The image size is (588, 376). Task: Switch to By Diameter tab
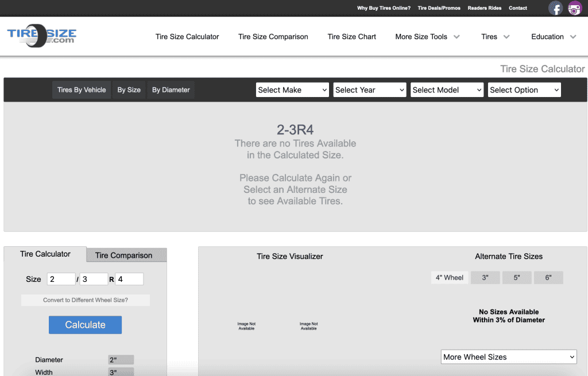tap(171, 90)
